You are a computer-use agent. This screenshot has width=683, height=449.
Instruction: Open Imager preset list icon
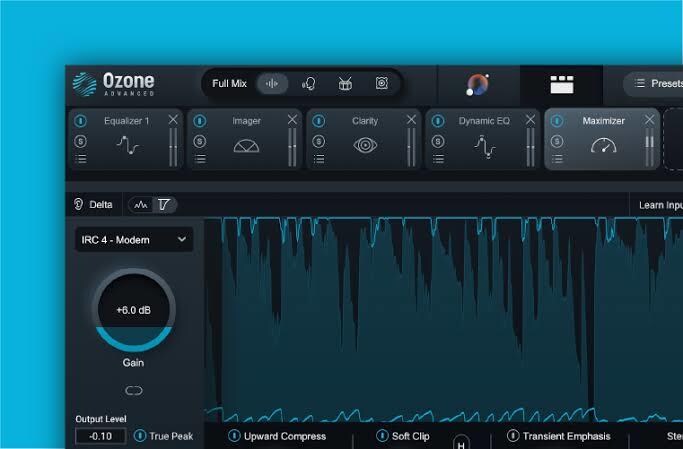pos(200,159)
